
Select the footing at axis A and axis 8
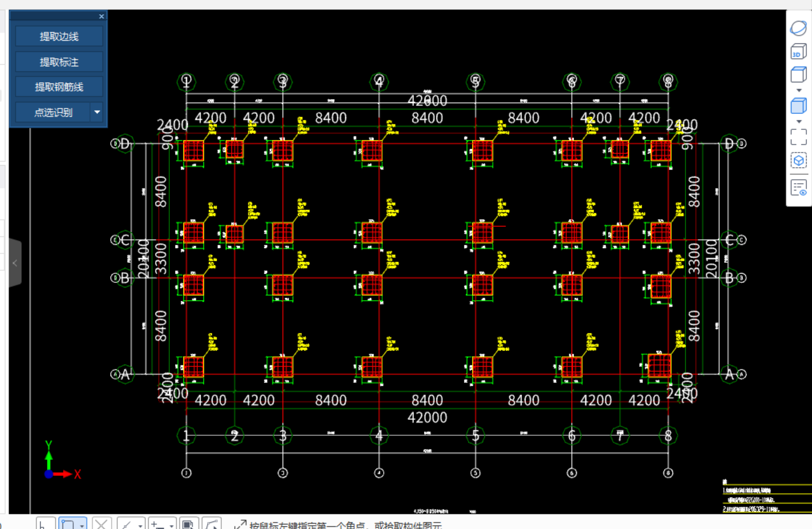point(659,366)
